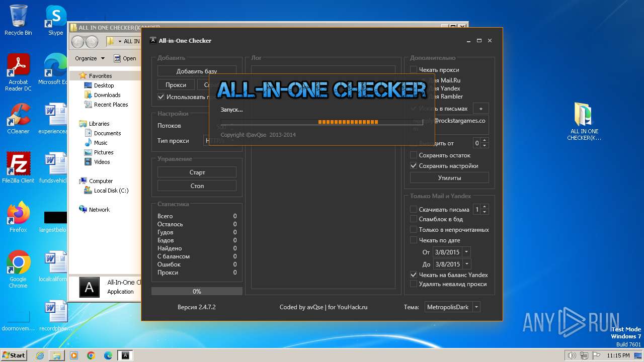
Task: Click Internet Explorer icon in taskbar
Action: point(40,355)
